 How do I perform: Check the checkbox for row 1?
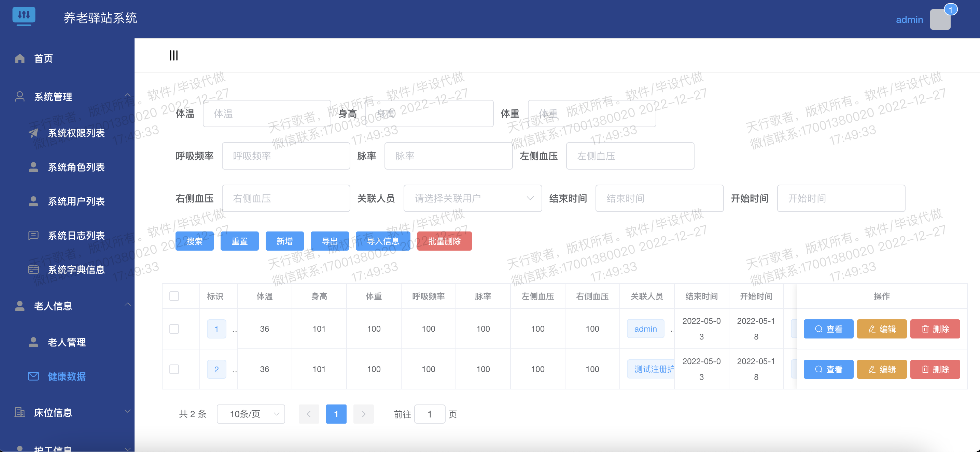[x=174, y=329]
